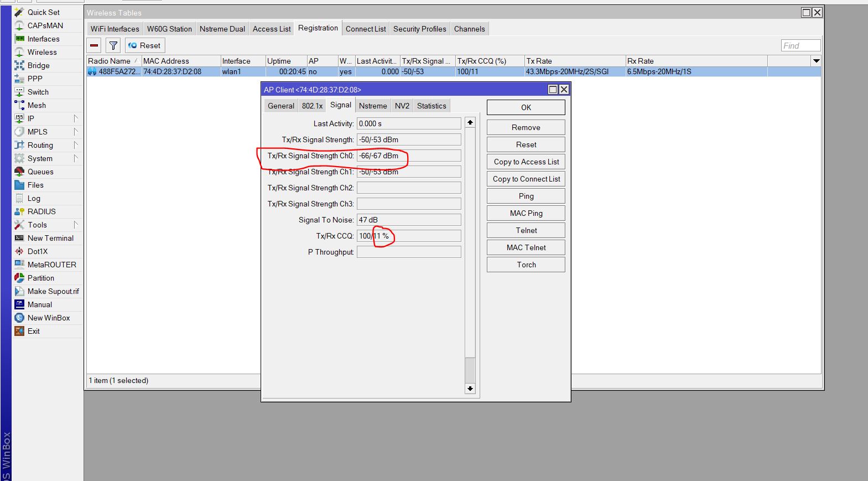Open the Dot1X icon

(19, 251)
